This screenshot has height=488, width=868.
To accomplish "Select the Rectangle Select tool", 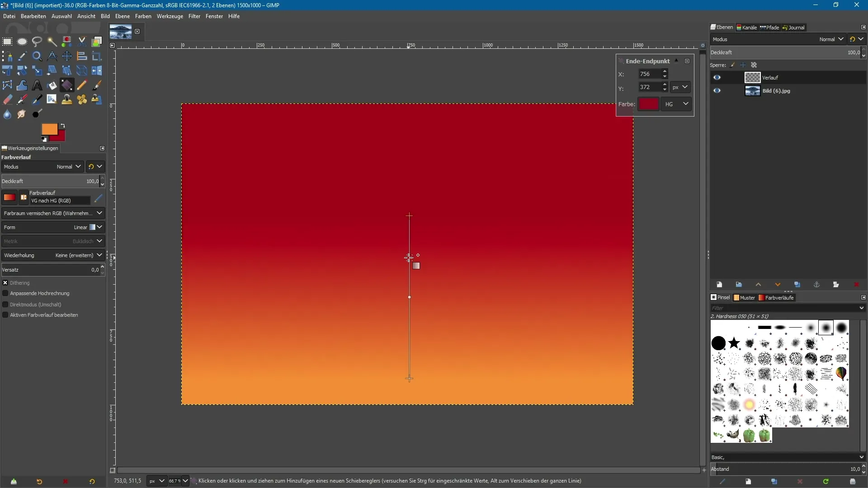I will [x=7, y=42].
